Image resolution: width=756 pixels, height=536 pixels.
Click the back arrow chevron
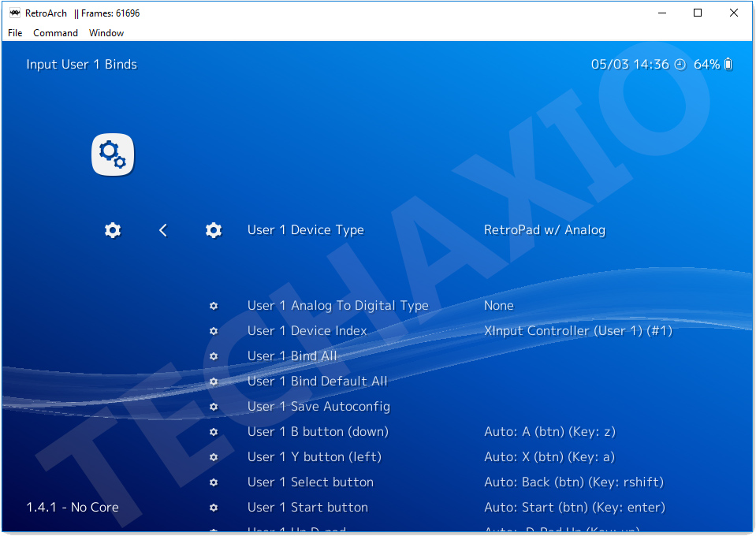coord(163,230)
